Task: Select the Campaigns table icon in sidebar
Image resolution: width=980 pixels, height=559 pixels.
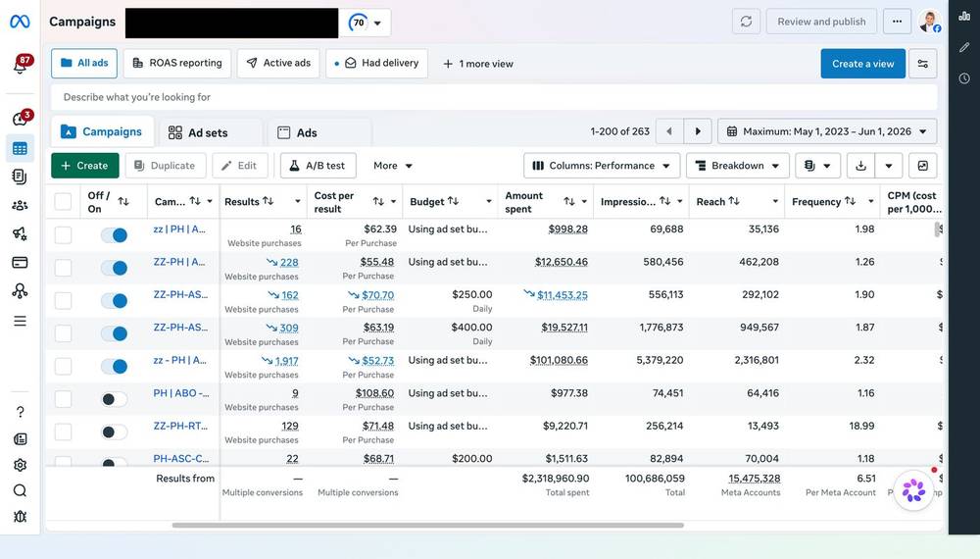Action: point(20,149)
